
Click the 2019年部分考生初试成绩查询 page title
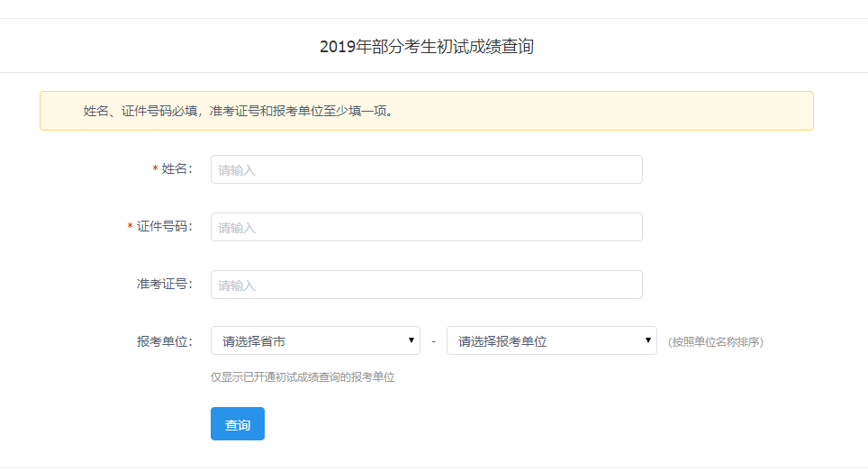(x=427, y=47)
